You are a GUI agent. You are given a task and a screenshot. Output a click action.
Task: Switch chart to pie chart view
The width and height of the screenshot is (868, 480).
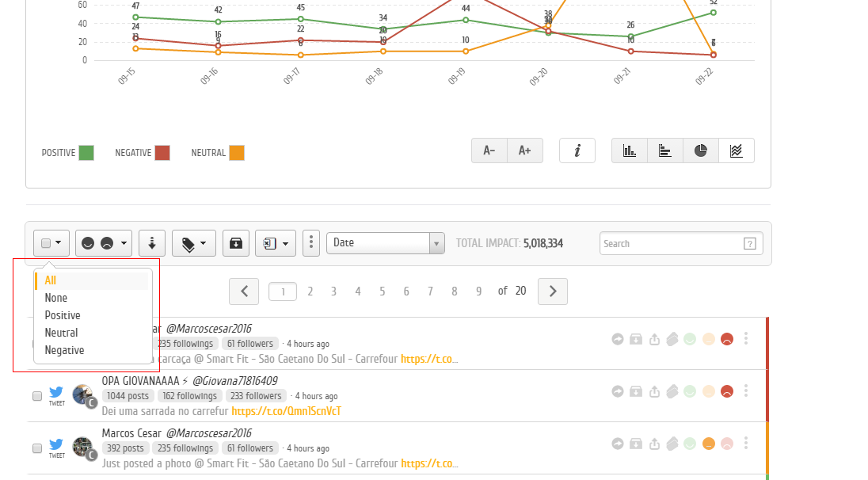coord(701,150)
